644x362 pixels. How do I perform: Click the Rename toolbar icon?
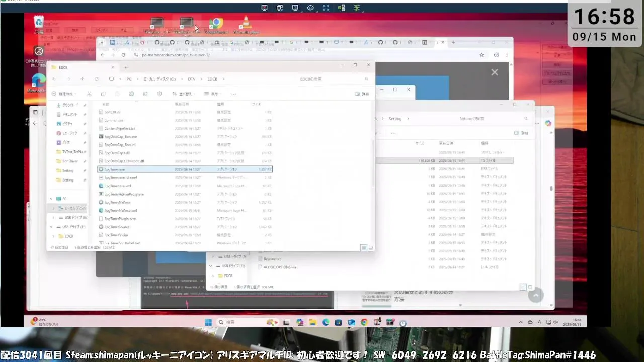[x=131, y=94]
